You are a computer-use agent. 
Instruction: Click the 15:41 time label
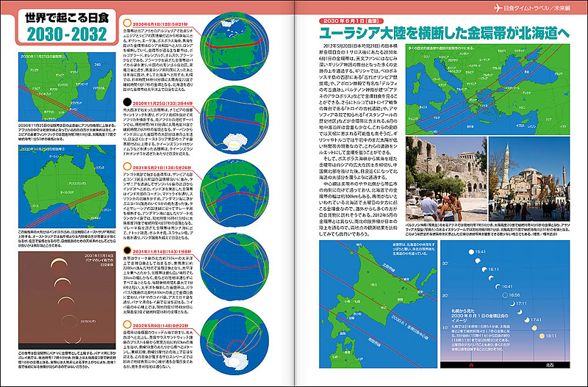[481, 252]
